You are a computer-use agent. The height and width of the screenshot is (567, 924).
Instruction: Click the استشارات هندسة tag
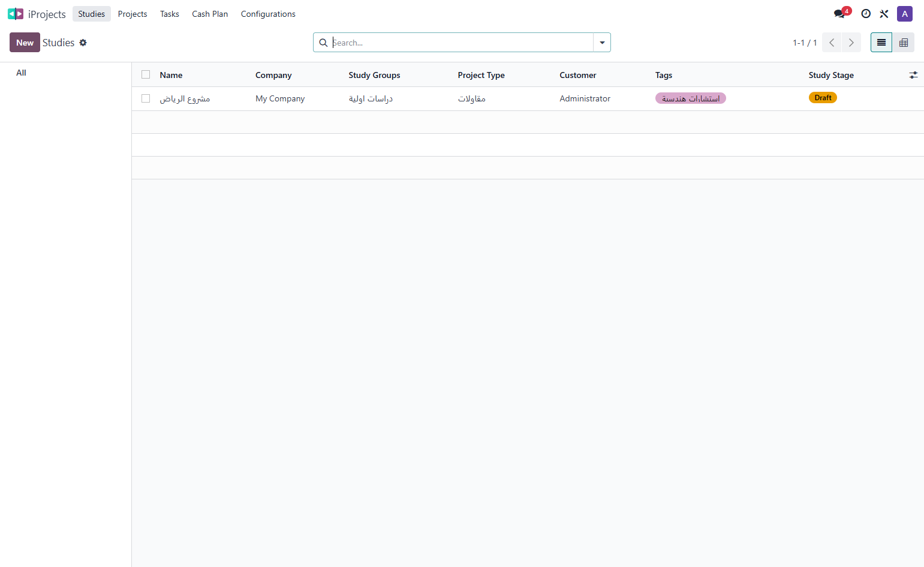[x=691, y=98]
